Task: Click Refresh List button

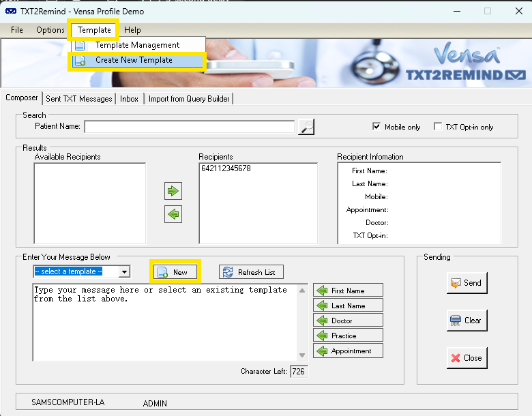Action: [251, 272]
